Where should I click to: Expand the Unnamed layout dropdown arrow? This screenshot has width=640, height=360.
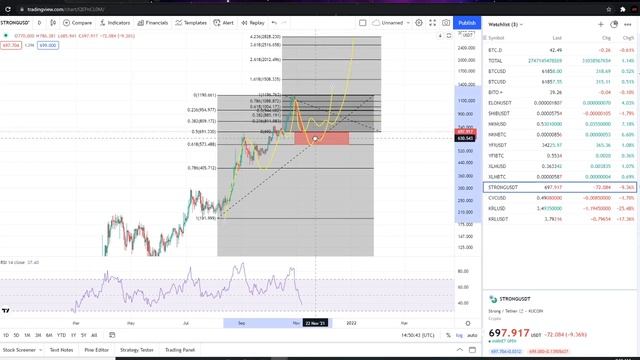pos(408,23)
